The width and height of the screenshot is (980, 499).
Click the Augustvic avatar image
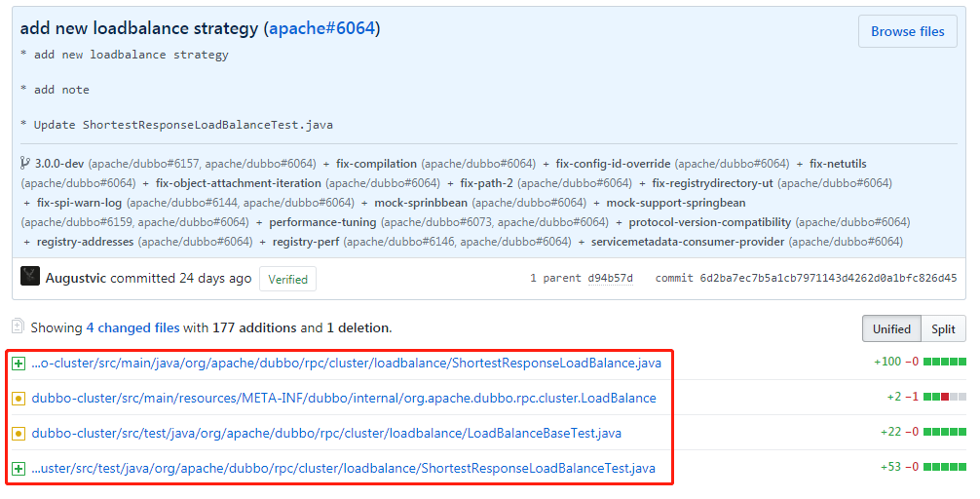click(30, 277)
